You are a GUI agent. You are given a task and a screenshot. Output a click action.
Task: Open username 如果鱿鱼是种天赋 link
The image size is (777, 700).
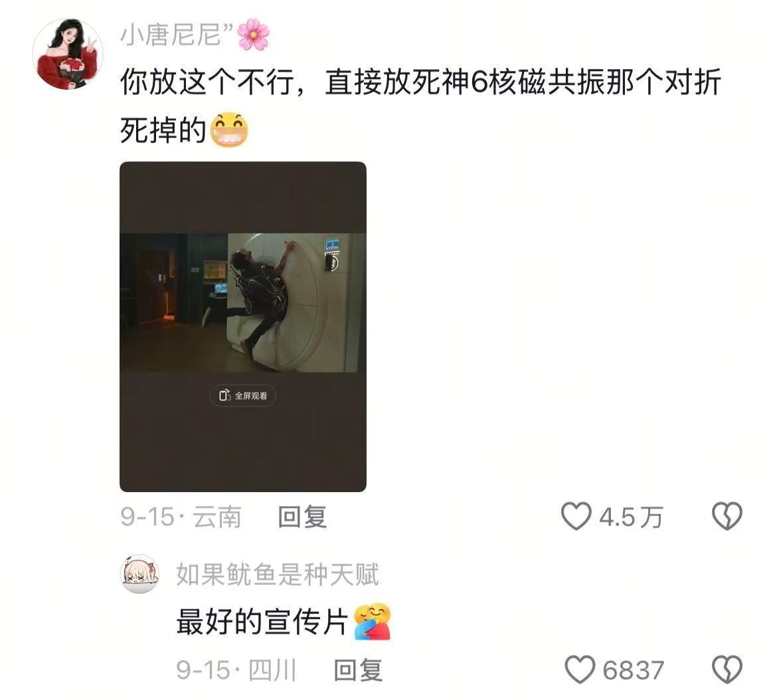pos(278,574)
